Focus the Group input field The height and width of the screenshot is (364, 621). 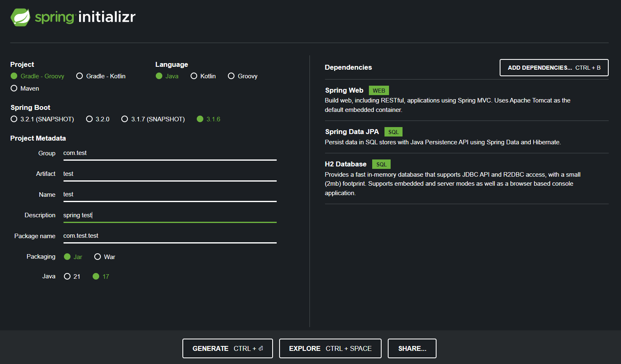click(x=170, y=153)
